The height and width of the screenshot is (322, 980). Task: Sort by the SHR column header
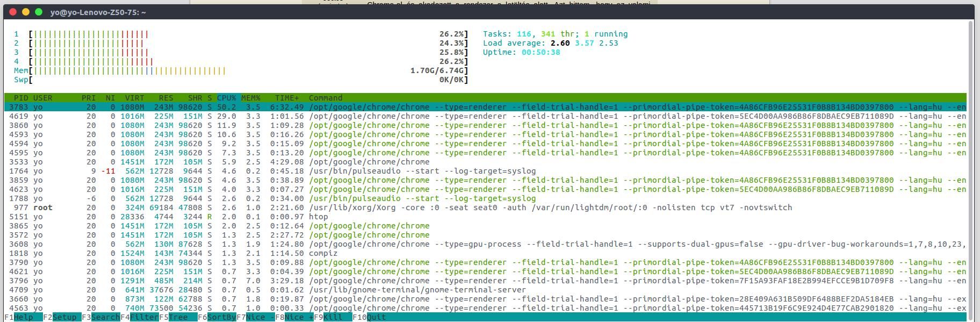click(x=195, y=98)
